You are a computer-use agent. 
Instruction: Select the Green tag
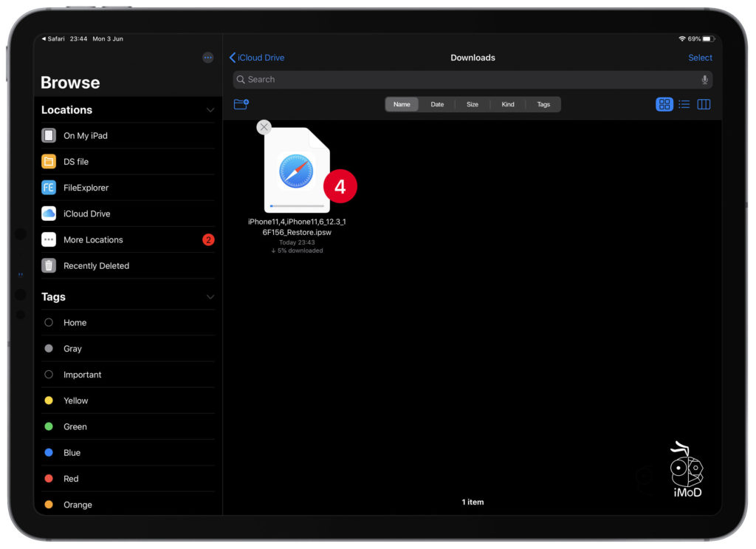[75, 426]
